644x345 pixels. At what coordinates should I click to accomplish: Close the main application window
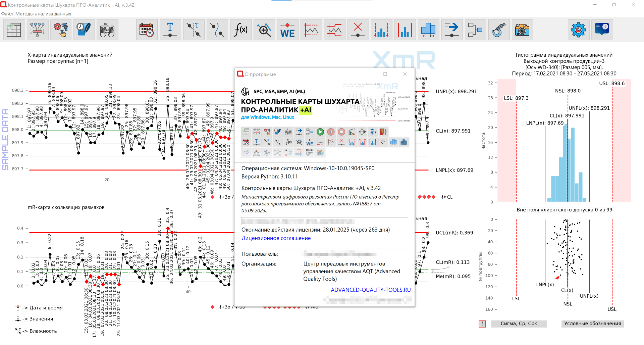tap(634, 5)
